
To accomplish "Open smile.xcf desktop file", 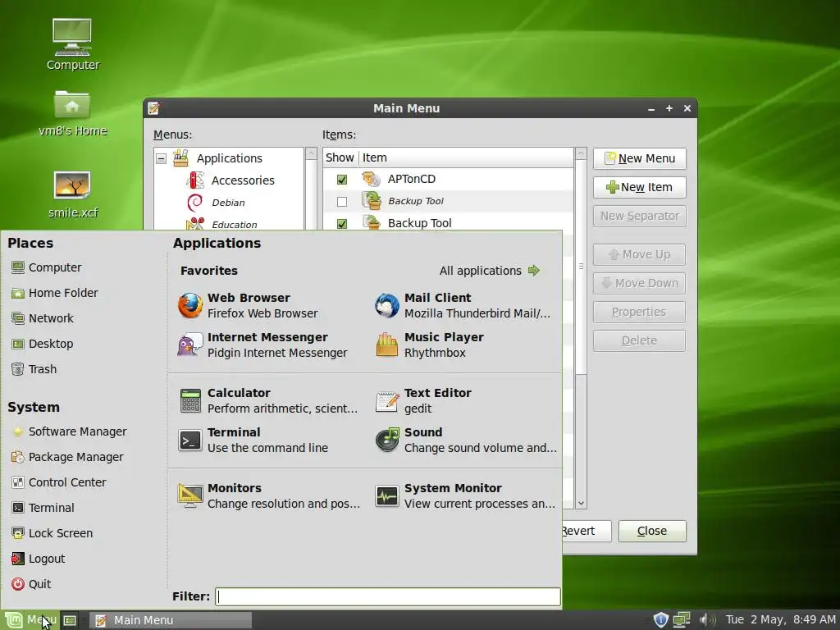I will click(72, 194).
